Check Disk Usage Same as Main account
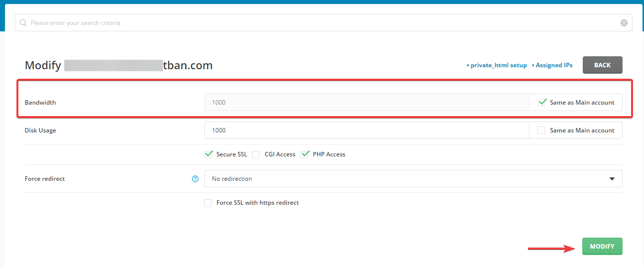The image size is (644, 267). pyautogui.click(x=541, y=131)
